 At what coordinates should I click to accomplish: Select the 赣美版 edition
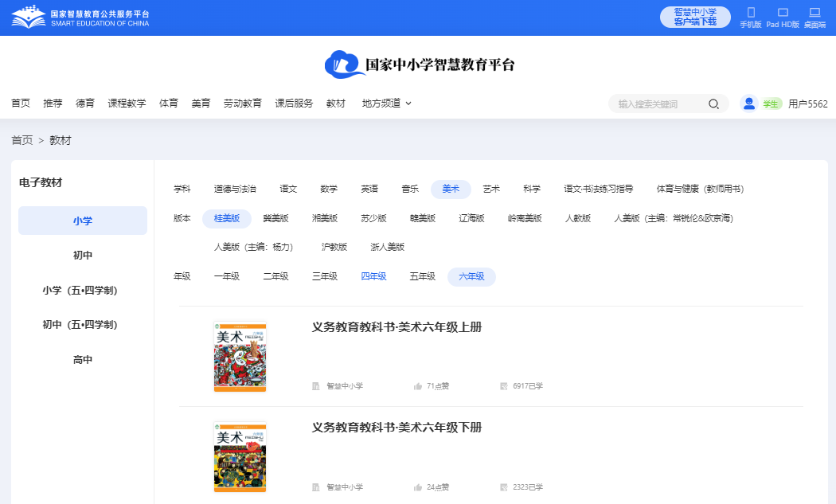coord(423,218)
